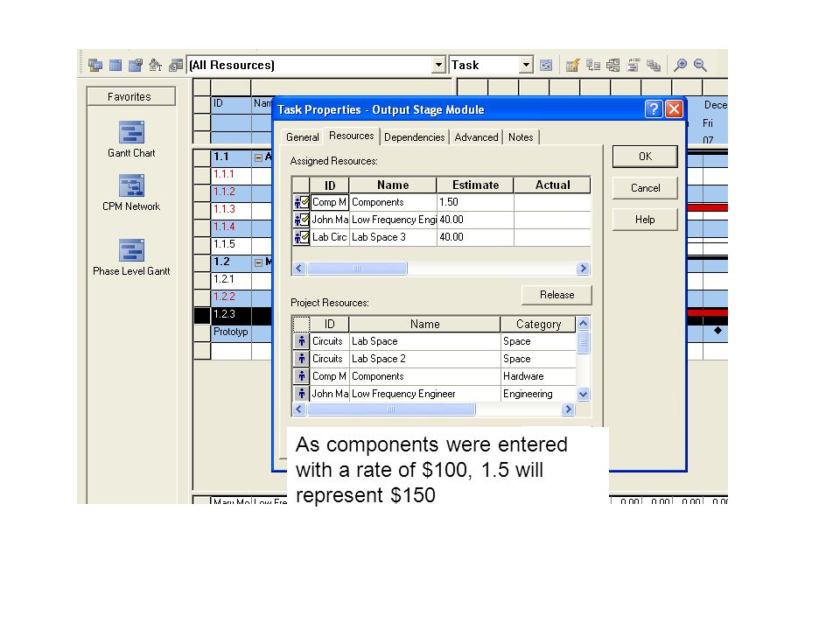Click right arrow of Assigned Resources scrollbar
840x630 pixels.
coord(583,269)
